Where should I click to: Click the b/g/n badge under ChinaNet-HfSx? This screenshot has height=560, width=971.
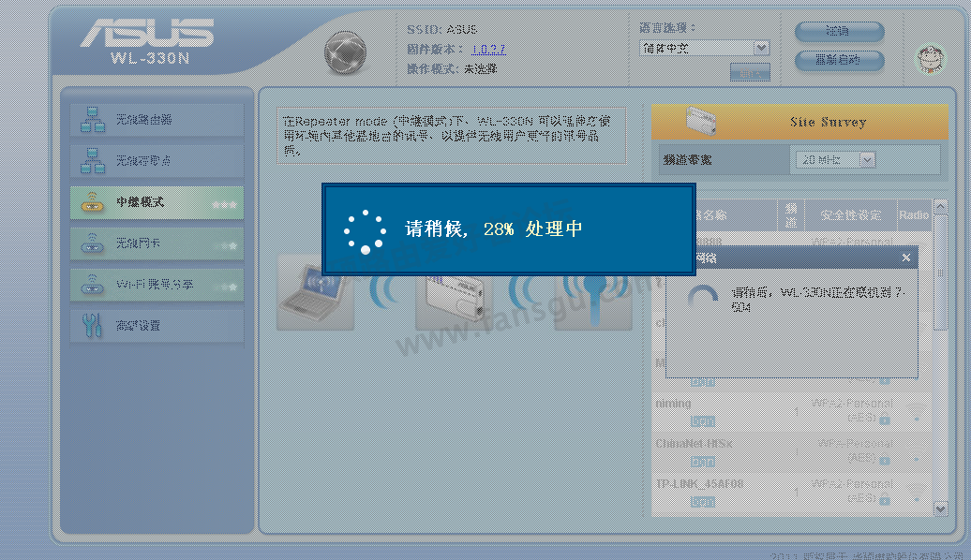coord(702,462)
